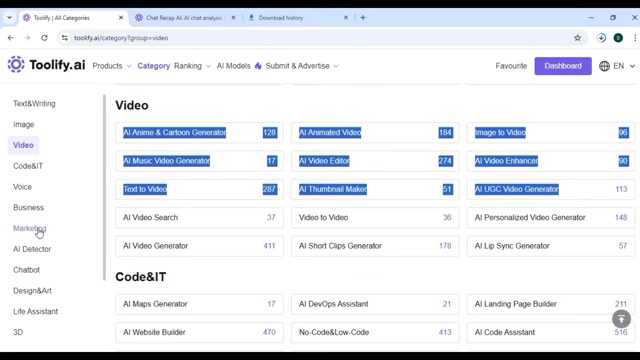Viewport: 640px width, 360px height.
Task: Select Voice in the sidebar
Action: click(22, 187)
